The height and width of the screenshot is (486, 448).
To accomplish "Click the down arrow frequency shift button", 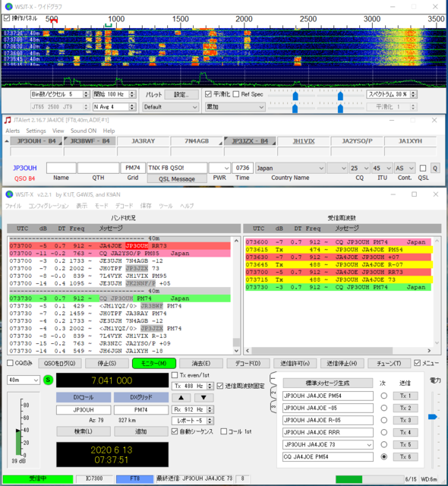I will (x=203, y=397).
